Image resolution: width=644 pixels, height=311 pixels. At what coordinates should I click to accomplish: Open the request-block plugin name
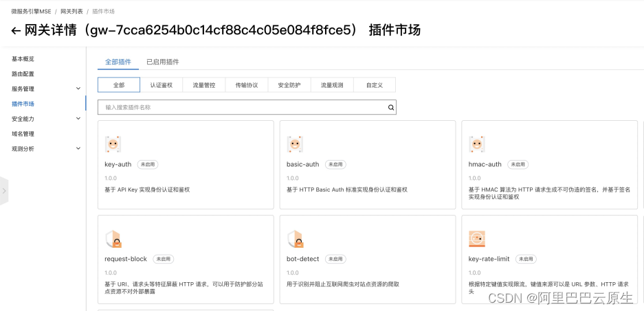click(126, 259)
